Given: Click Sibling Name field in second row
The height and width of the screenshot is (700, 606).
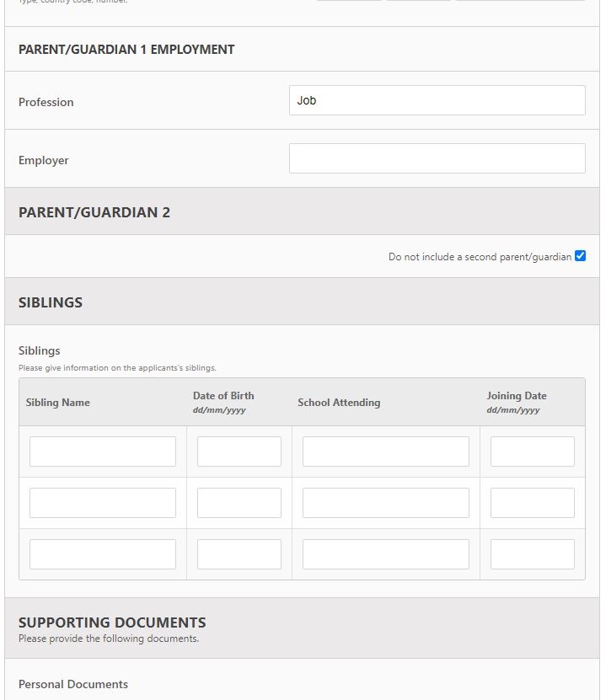Looking at the screenshot, I should point(103,503).
